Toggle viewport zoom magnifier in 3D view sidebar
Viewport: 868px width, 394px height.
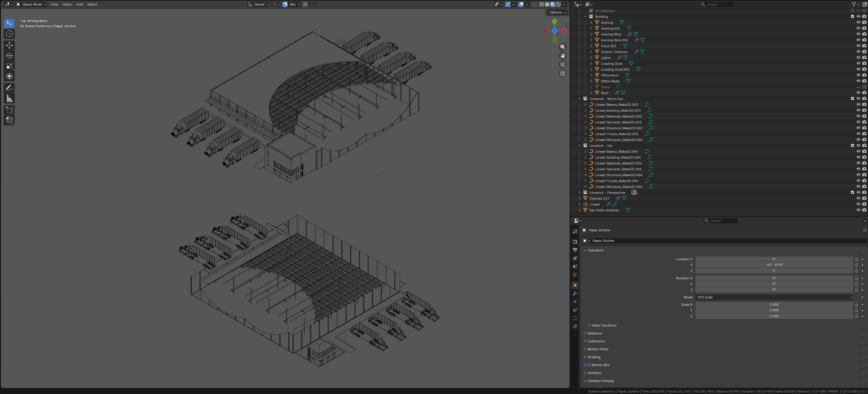pyautogui.click(x=562, y=47)
